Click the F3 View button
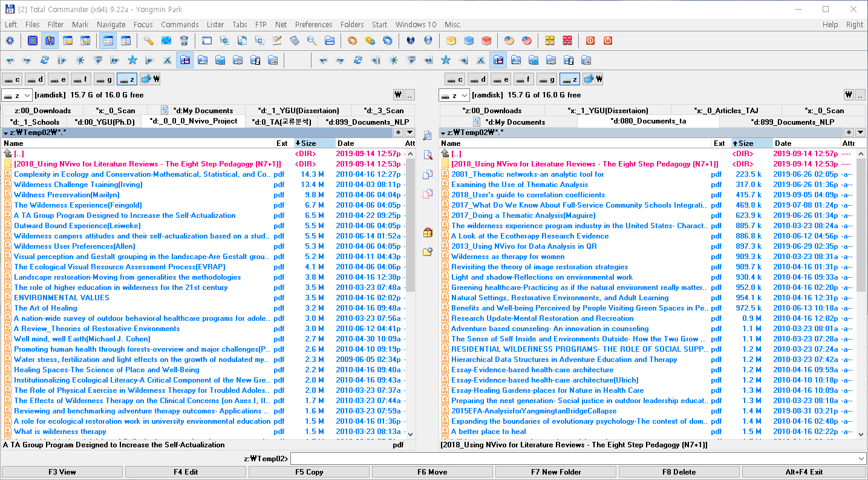Viewport: 868px width, 480px height. pyautogui.click(x=62, y=472)
